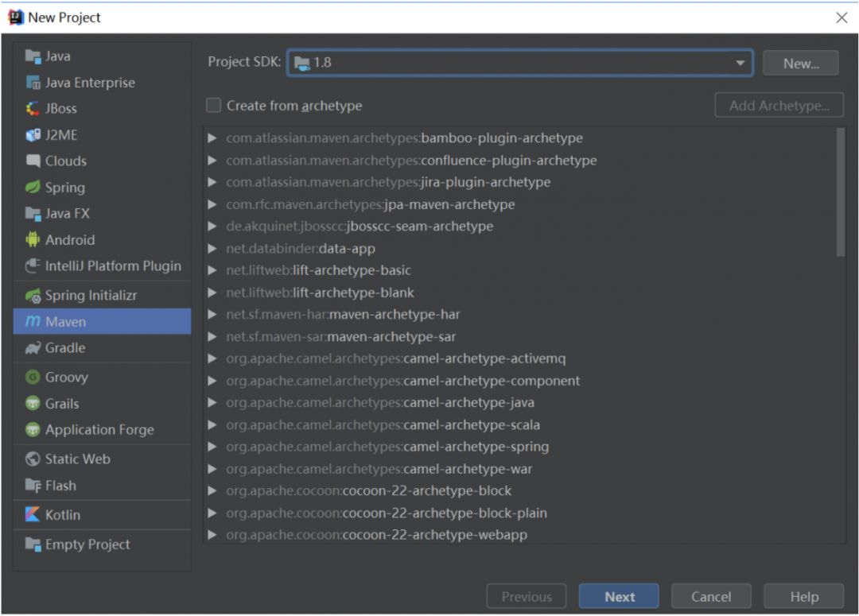Select the Java project type icon
The height and width of the screenshot is (616, 859).
tap(33, 56)
